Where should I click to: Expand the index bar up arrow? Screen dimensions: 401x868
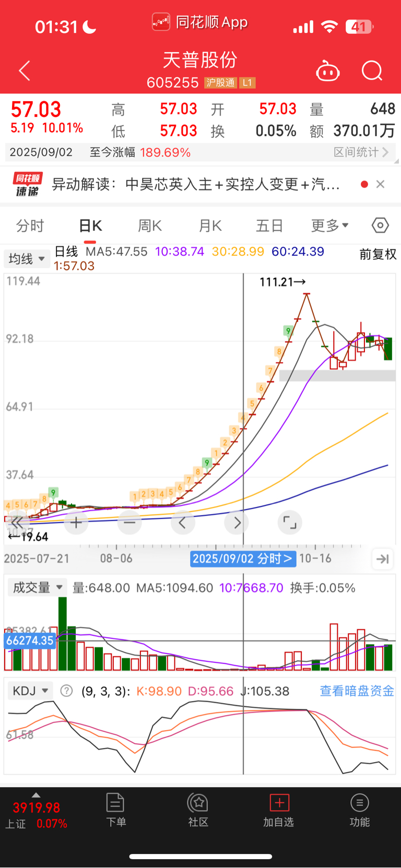point(36,795)
